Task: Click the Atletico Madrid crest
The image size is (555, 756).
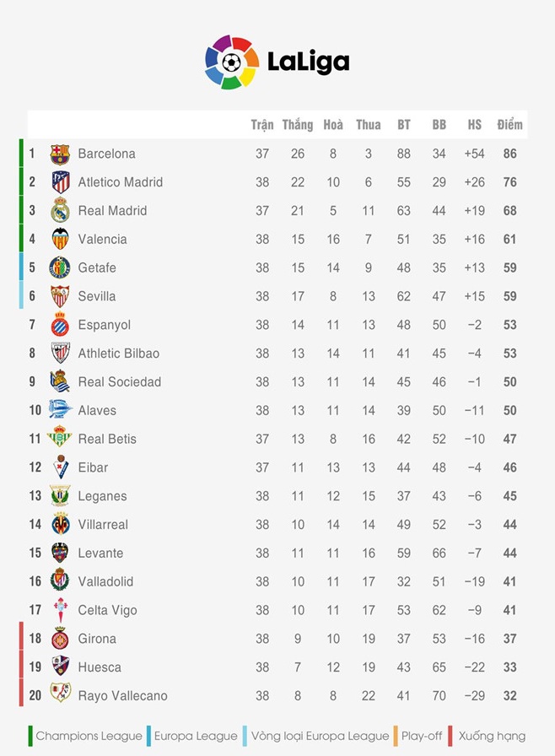Action: (x=61, y=182)
